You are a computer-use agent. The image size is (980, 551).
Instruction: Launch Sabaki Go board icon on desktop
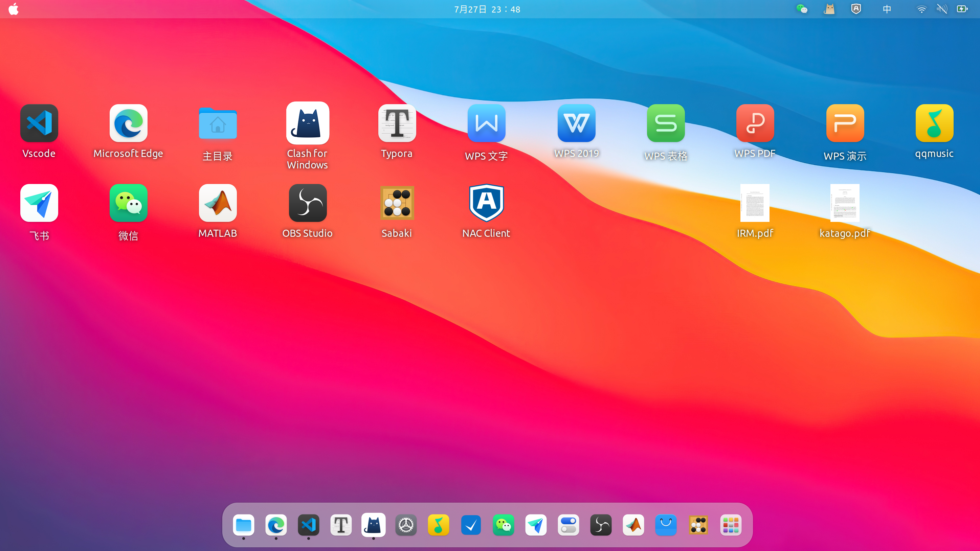tap(397, 203)
